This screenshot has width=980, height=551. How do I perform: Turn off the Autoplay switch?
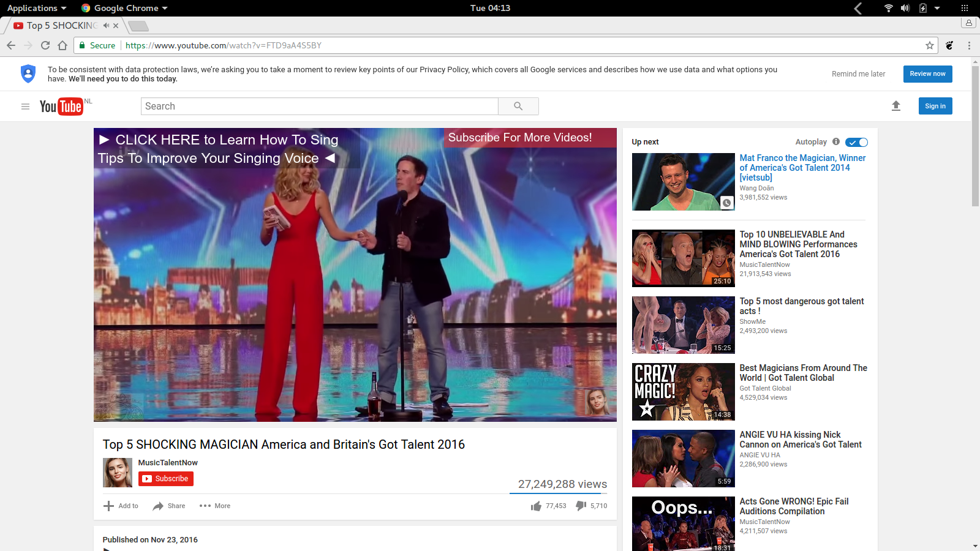[x=856, y=142]
